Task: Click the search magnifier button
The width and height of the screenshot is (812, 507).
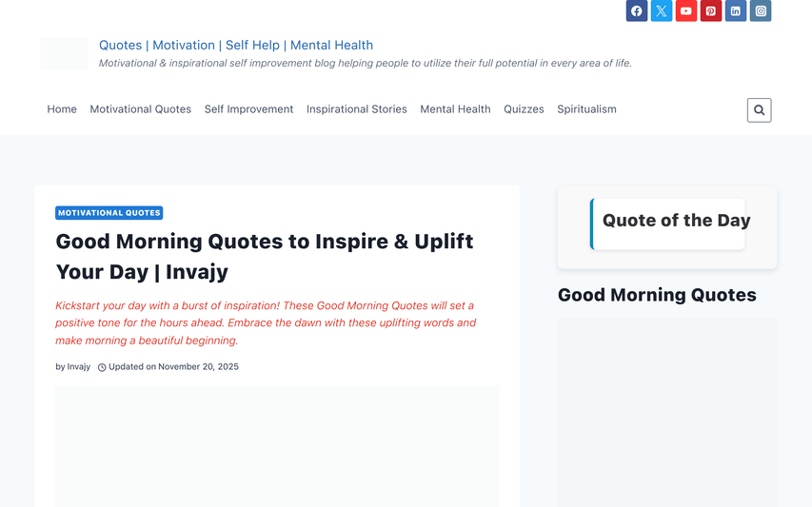Action: click(x=760, y=110)
